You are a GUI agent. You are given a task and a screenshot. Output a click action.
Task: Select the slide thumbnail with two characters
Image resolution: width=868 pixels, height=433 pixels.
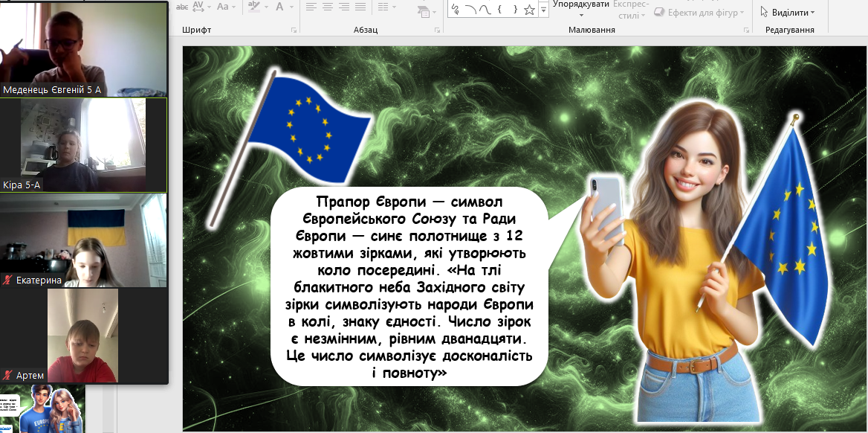coord(42,408)
